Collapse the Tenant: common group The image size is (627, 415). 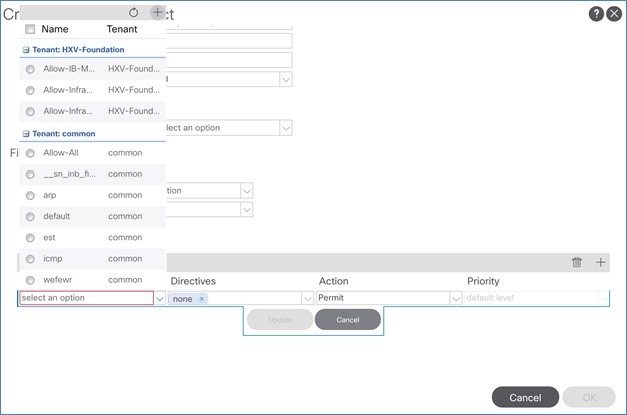click(x=26, y=134)
